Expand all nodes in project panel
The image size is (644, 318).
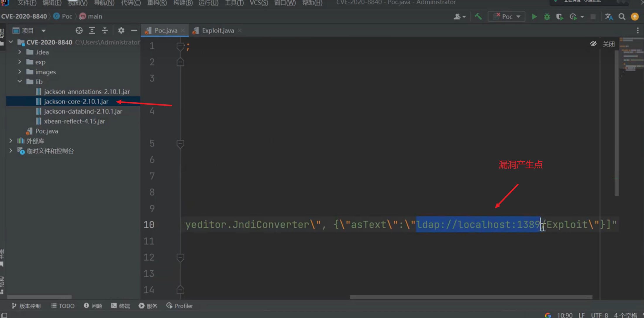[x=92, y=30]
